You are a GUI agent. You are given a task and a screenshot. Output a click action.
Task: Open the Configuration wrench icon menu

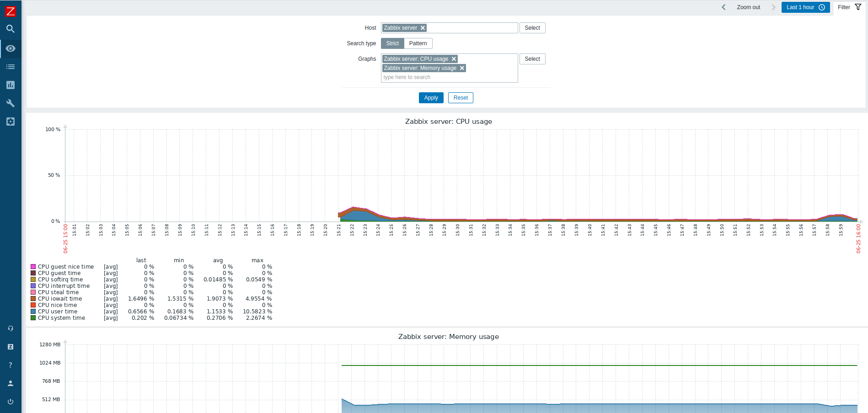click(10, 103)
